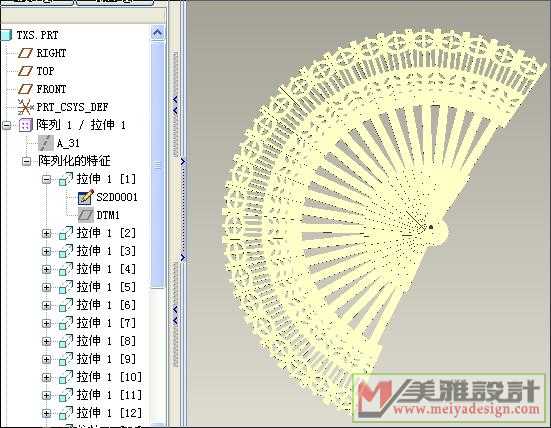Collapse the 阵列 1 / 拉伸 1 node

pos(6,125)
